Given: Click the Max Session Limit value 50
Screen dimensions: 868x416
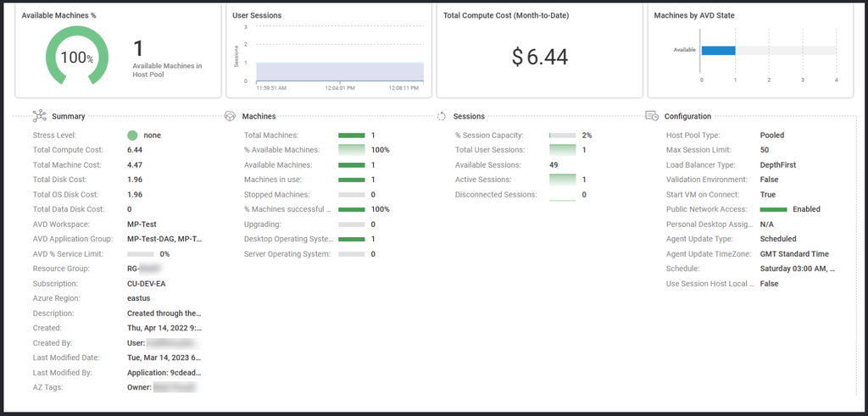Looking at the screenshot, I should (x=765, y=150).
